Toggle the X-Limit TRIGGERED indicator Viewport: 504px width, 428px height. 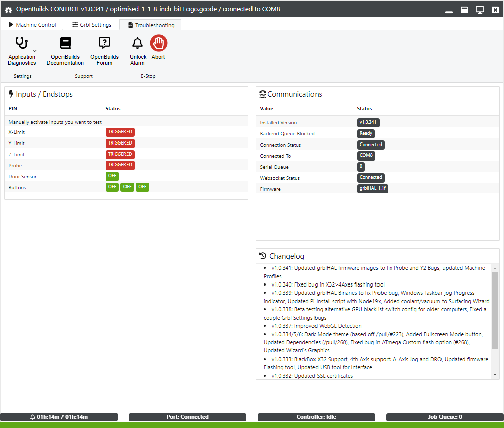point(120,132)
